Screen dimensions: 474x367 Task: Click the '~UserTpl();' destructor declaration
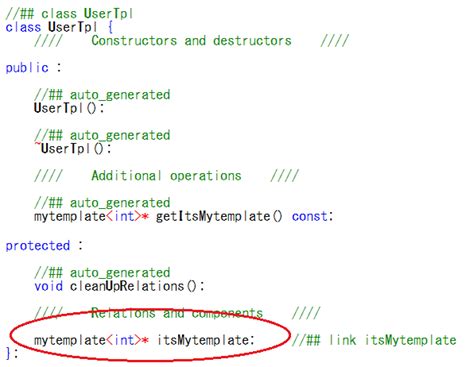[72, 149]
